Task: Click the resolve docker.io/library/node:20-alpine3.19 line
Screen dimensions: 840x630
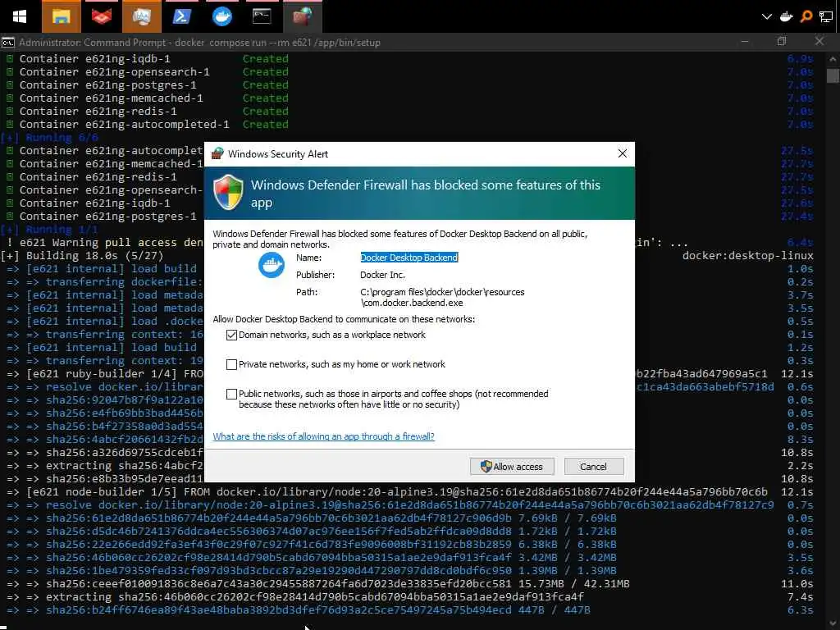Action: click(x=410, y=505)
